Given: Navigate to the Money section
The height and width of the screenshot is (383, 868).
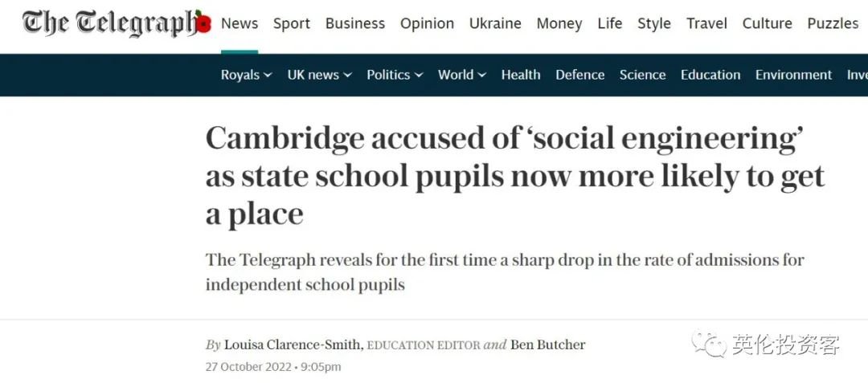Looking at the screenshot, I should [559, 23].
